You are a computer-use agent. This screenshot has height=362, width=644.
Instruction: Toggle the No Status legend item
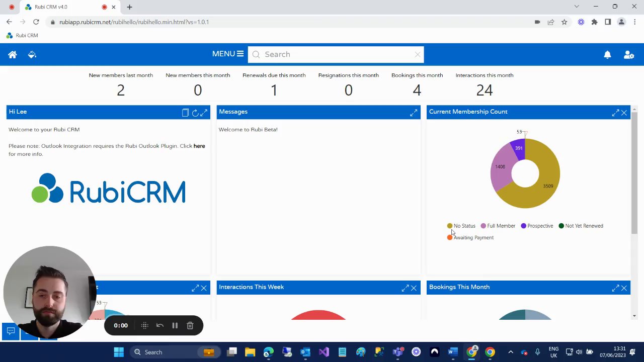pyautogui.click(x=461, y=226)
